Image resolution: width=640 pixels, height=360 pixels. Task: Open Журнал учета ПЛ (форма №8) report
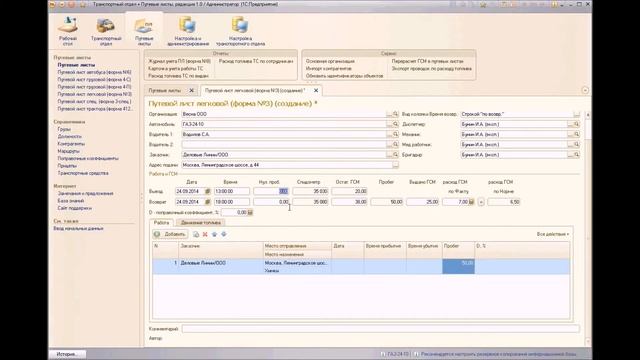click(x=179, y=61)
